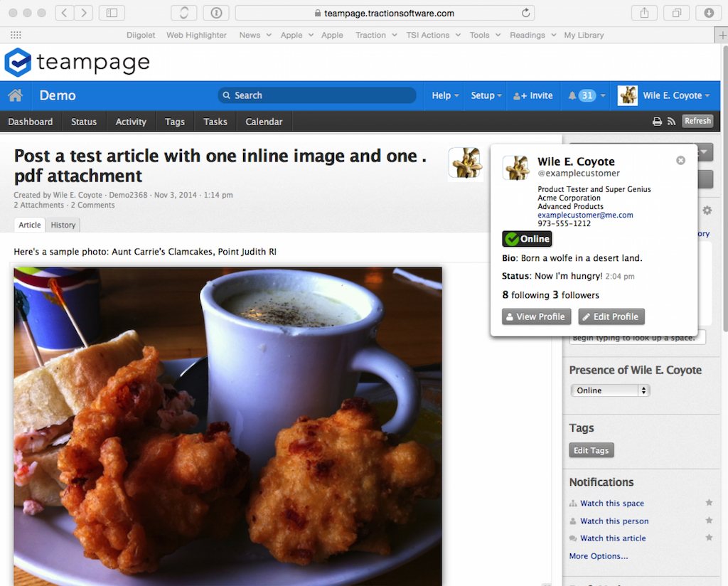
Task: Click the TeamPage search field
Action: 317,95
